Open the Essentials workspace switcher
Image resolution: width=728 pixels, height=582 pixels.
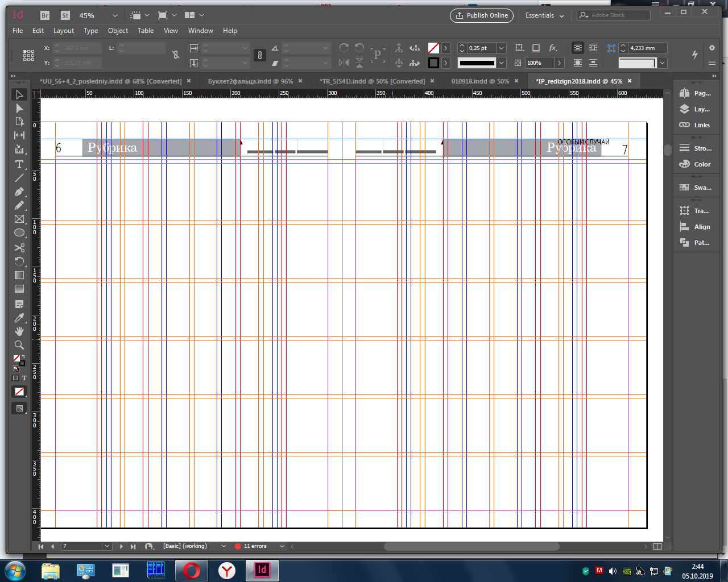(545, 15)
